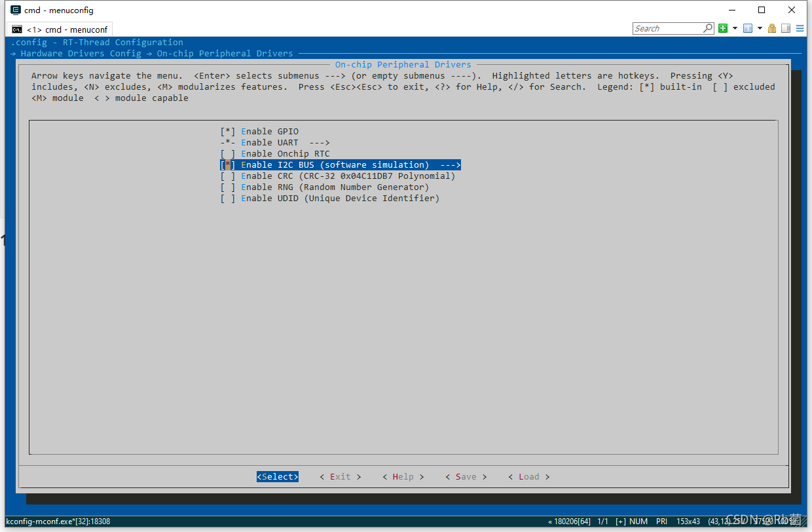Click "Enable UDID (Unique Device Identifier)" text

point(341,198)
